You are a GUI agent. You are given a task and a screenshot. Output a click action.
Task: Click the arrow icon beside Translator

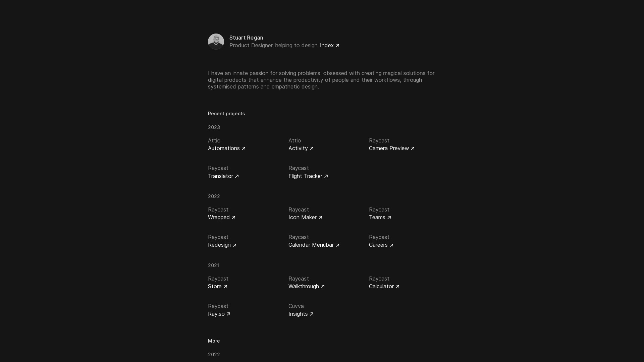[237, 176]
